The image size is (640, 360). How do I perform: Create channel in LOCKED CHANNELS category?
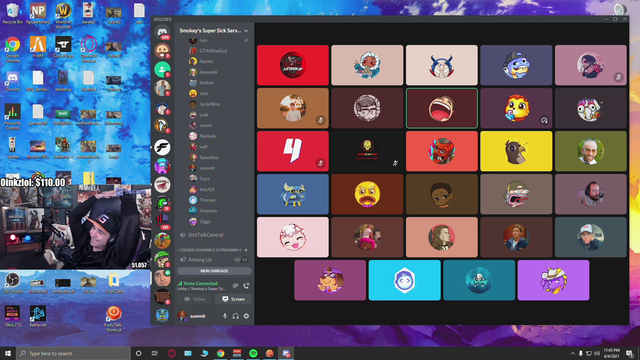tap(246, 250)
